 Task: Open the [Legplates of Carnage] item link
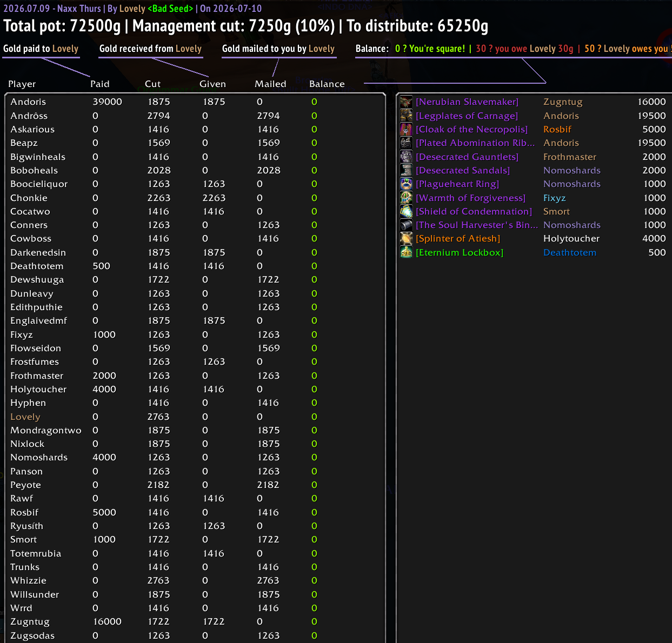[x=467, y=116]
